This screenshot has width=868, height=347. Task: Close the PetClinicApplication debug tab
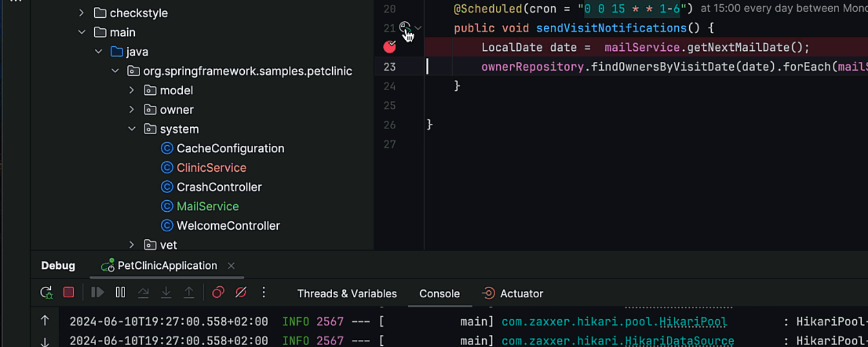(231, 266)
